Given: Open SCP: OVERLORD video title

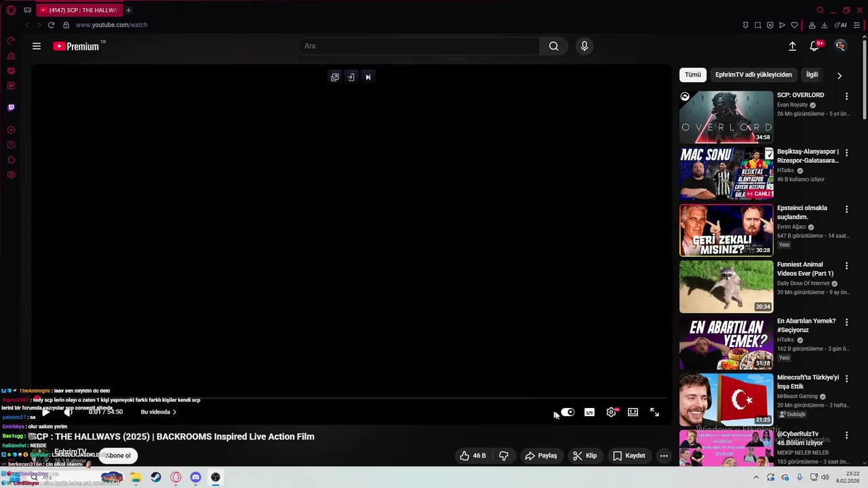Looking at the screenshot, I should coord(800,95).
